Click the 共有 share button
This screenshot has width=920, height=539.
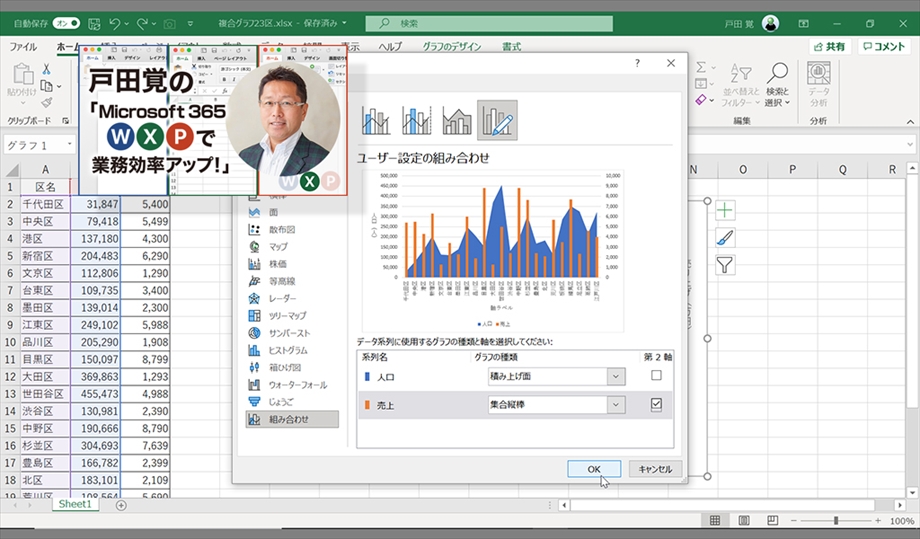click(x=830, y=46)
